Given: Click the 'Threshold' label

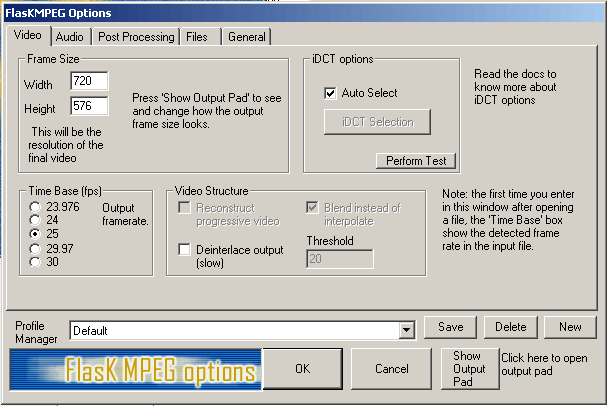Looking at the screenshot, I should [330, 241].
